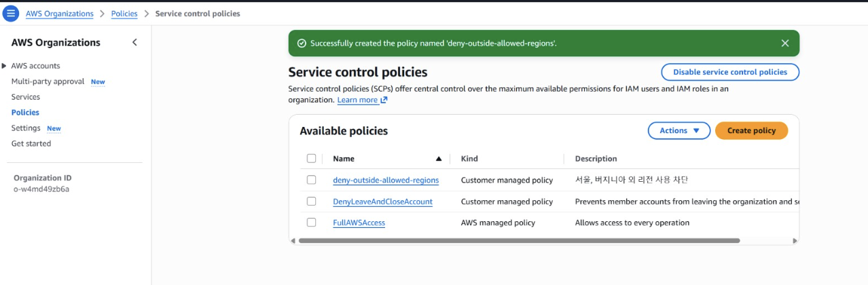Screen dimensions: 868x285
Task: Click the Description column header
Action: click(596, 159)
